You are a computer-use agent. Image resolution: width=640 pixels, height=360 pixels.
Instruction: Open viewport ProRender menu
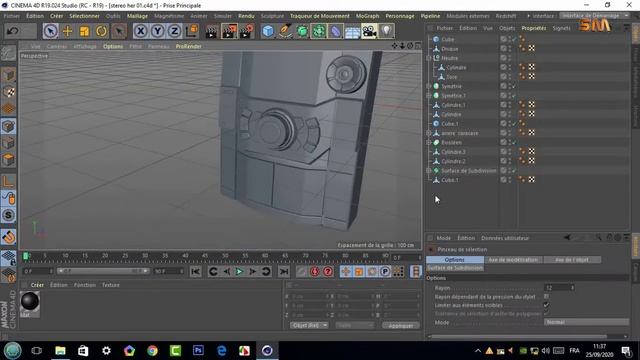pos(189,46)
